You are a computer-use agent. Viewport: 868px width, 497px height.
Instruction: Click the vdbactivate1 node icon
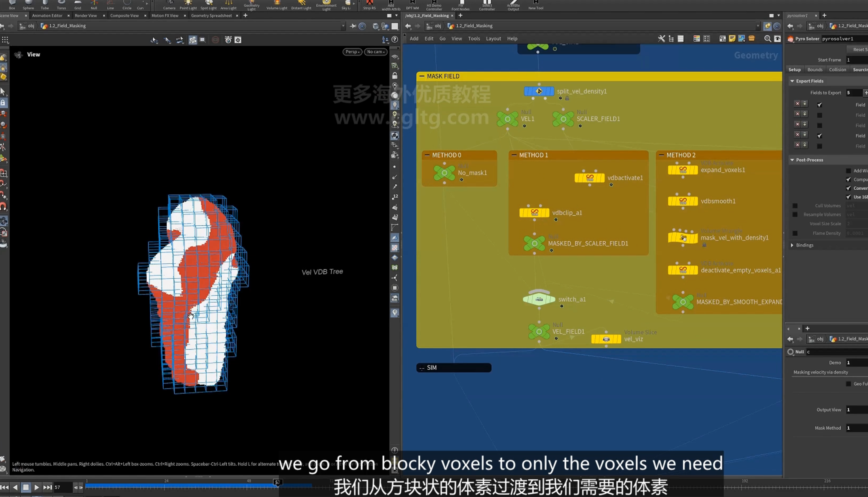point(589,178)
